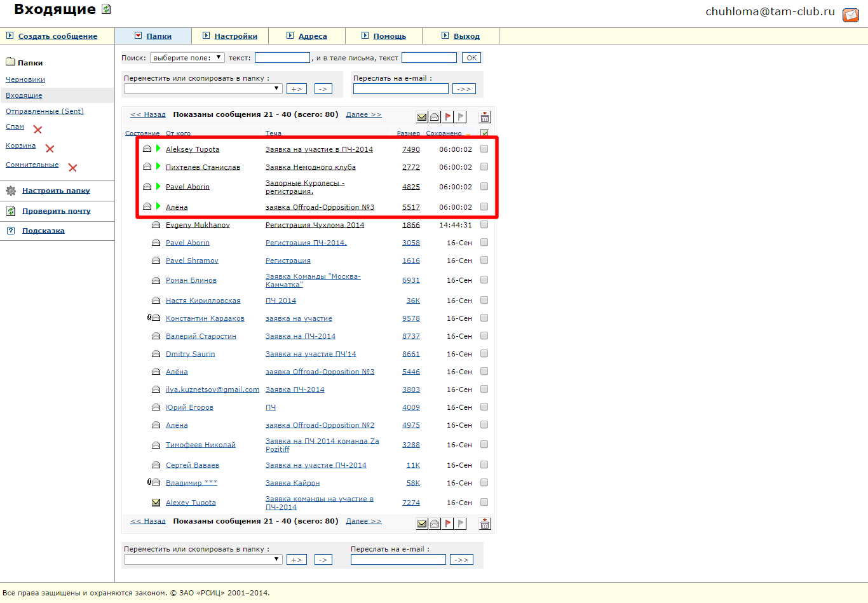
Task: Click the gear icon beside Настроить папку
Action: (x=11, y=191)
